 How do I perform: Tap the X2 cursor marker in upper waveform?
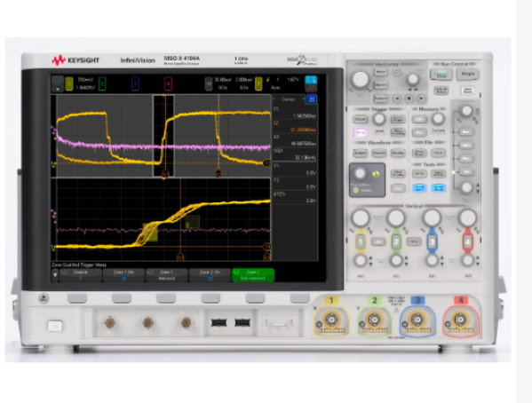[x=218, y=174]
